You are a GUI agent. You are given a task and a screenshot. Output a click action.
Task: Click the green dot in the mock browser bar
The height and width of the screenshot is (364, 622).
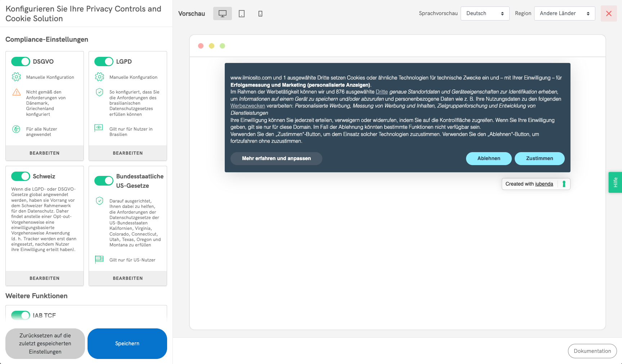coord(222,46)
